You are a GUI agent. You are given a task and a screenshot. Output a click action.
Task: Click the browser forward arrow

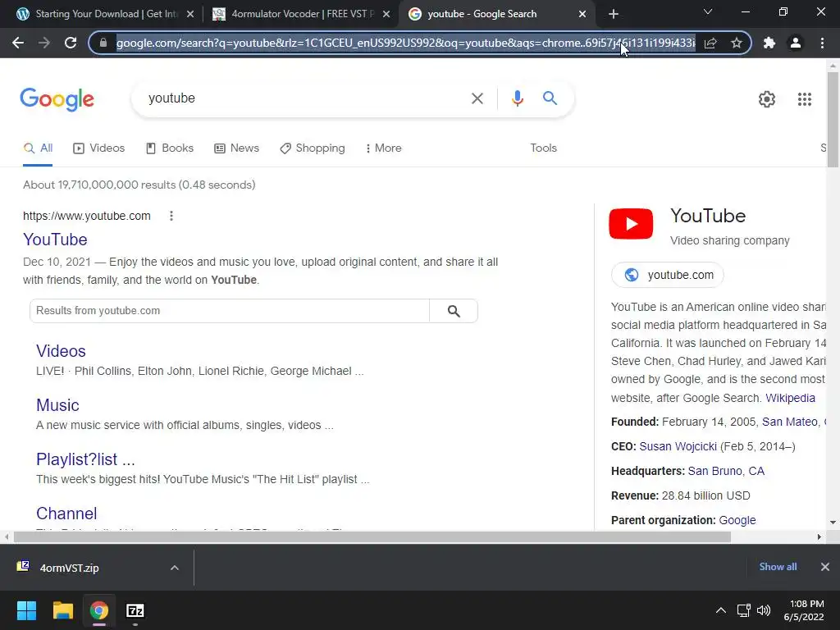pos(44,43)
